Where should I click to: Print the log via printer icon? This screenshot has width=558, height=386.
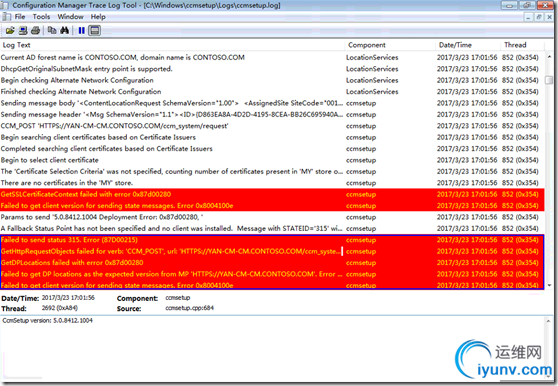[35, 31]
